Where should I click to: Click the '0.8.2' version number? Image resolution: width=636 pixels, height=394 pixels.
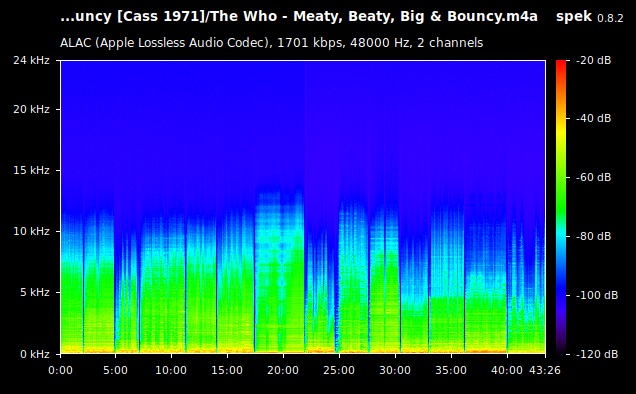[x=610, y=18]
